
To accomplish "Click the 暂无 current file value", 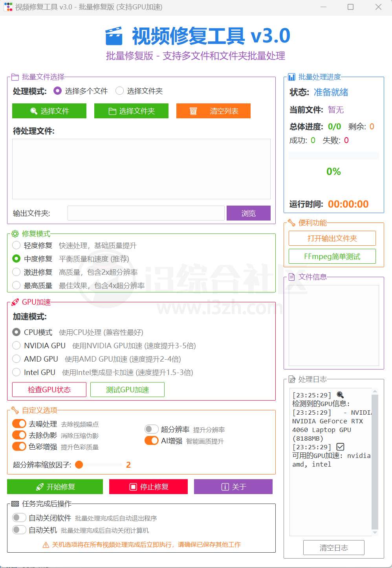I will point(336,110).
